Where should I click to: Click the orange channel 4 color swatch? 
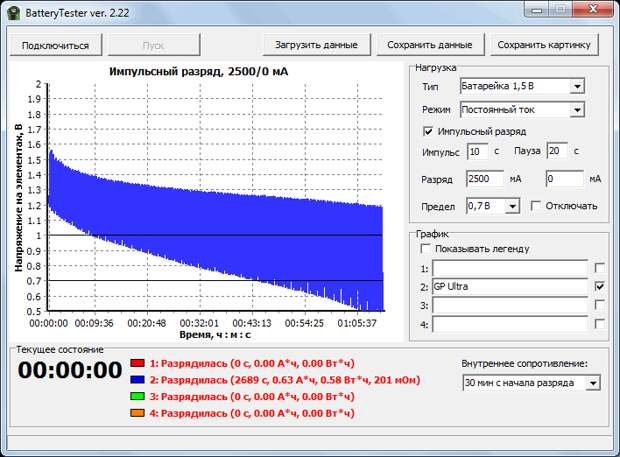point(138,413)
